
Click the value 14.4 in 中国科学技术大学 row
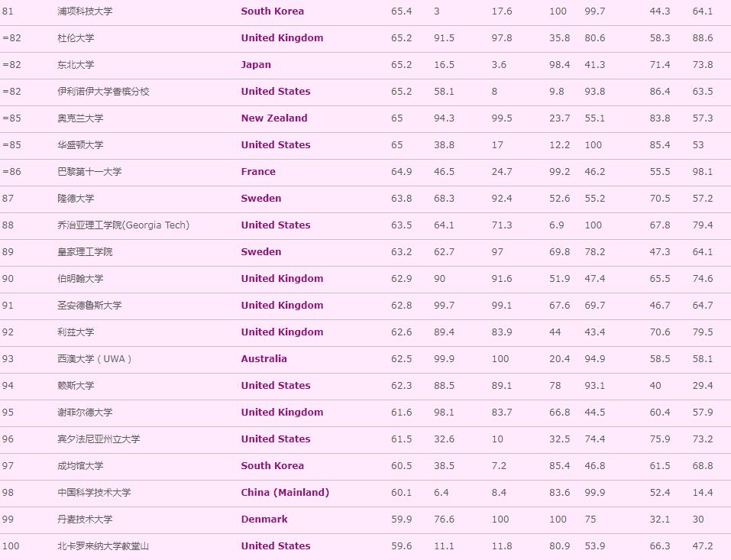[x=703, y=493]
